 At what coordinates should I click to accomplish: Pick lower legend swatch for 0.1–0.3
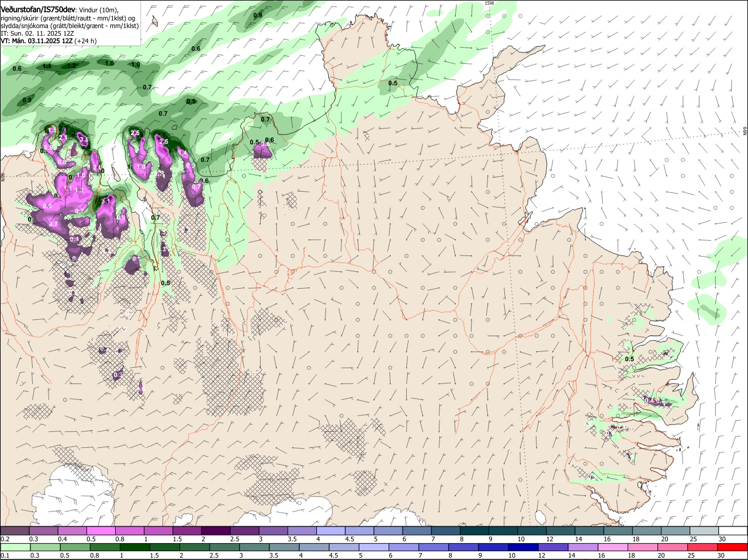pyautogui.click(x=15, y=547)
